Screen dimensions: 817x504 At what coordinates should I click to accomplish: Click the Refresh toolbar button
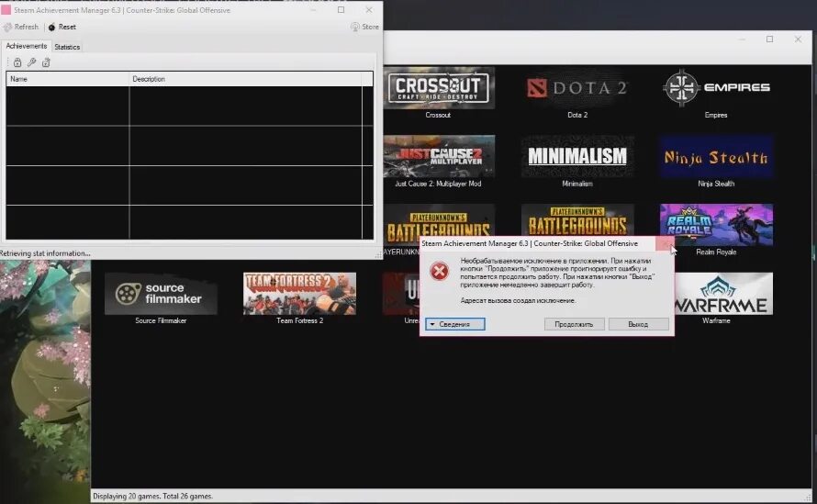tap(21, 27)
